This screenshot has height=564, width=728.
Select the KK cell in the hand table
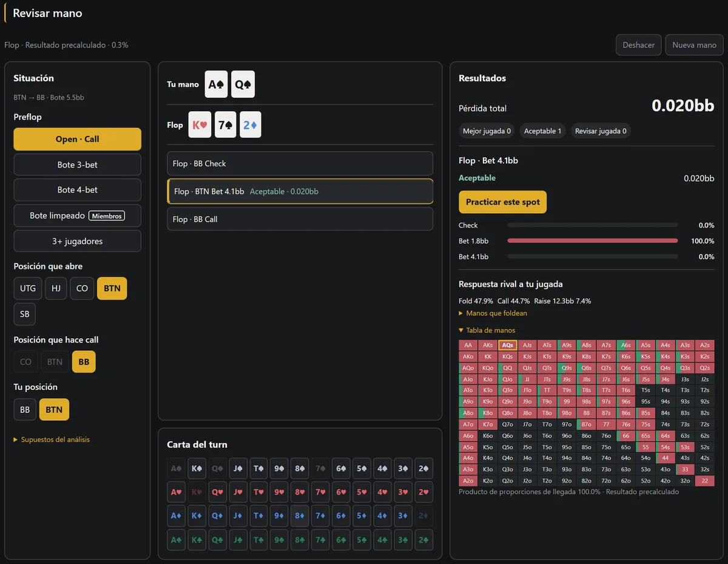488,356
